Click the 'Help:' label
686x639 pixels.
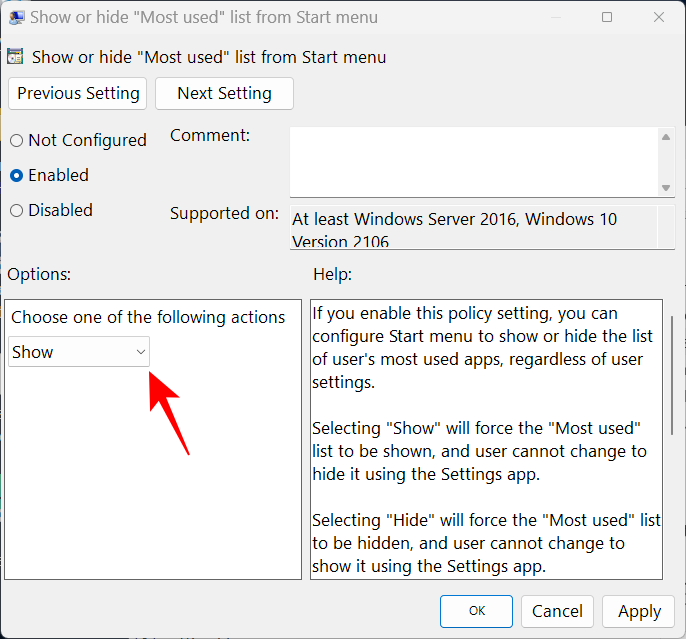[x=332, y=274]
